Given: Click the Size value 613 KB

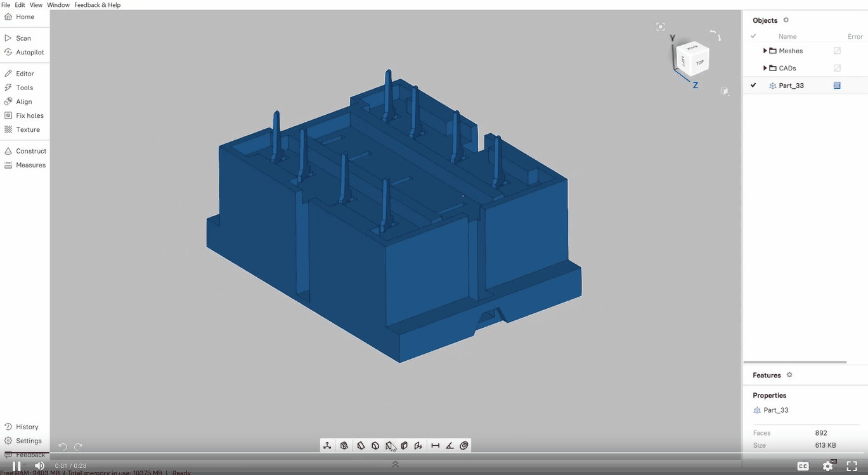Looking at the screenshot, I should click(826, 445).
